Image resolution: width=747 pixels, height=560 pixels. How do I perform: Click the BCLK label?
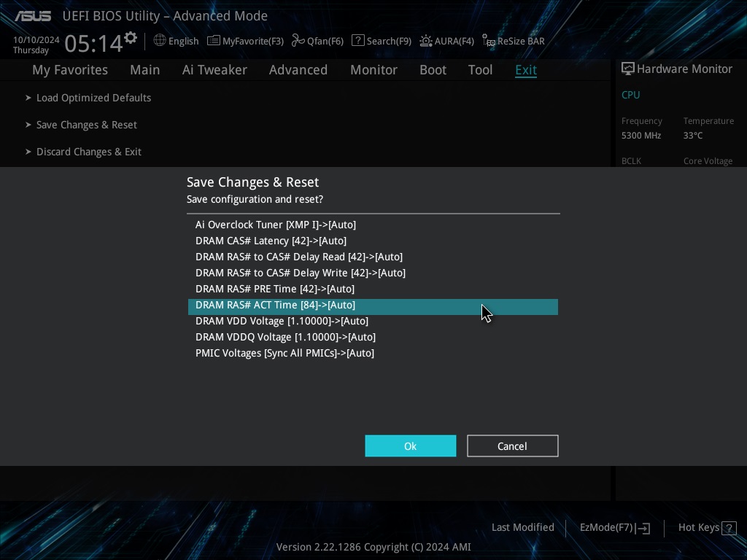pyautogui.click(x=631, y=161)
